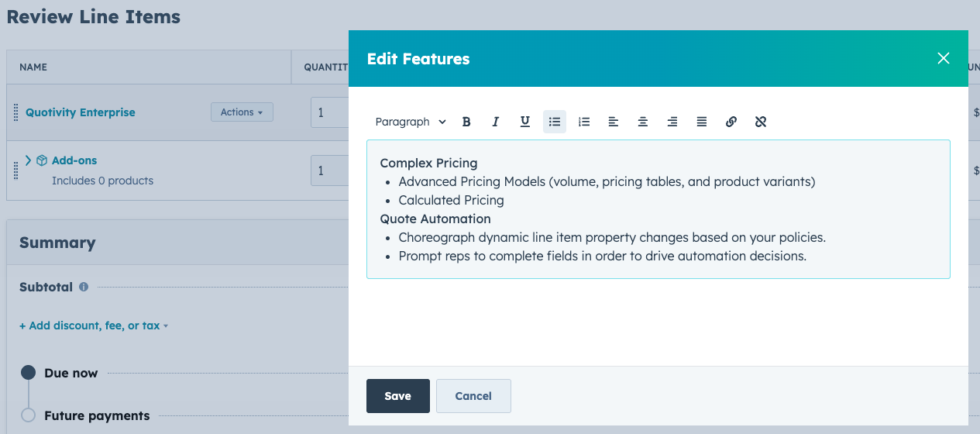Align text to the left
The height and width of the screenshot is (434, 980).
pos(614,122)
